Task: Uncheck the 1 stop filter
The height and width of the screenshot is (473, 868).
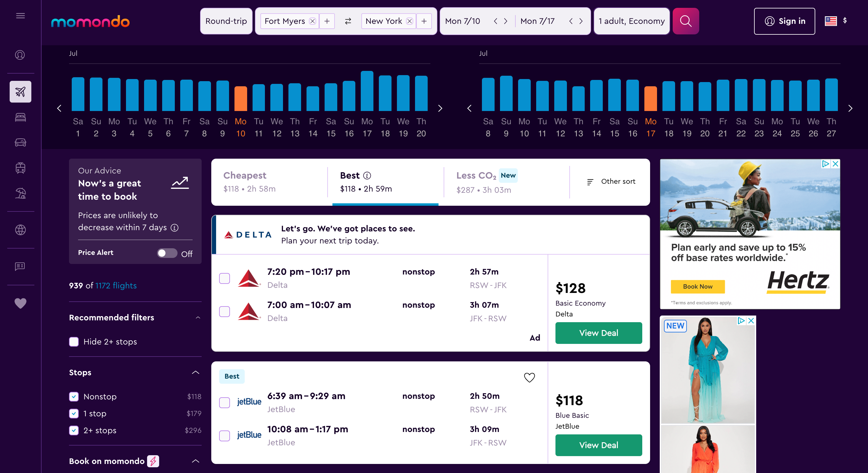Action: (74, 413)
